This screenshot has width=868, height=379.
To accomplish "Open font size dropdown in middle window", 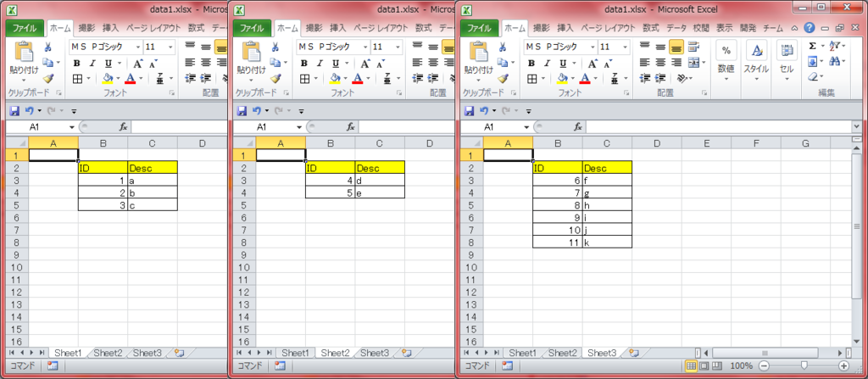I will [x=397, y=47].
